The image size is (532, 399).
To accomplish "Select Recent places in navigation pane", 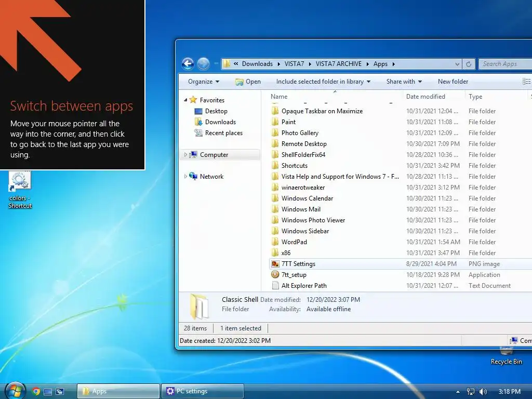I will pyautogui.click(x=223, y=132).
